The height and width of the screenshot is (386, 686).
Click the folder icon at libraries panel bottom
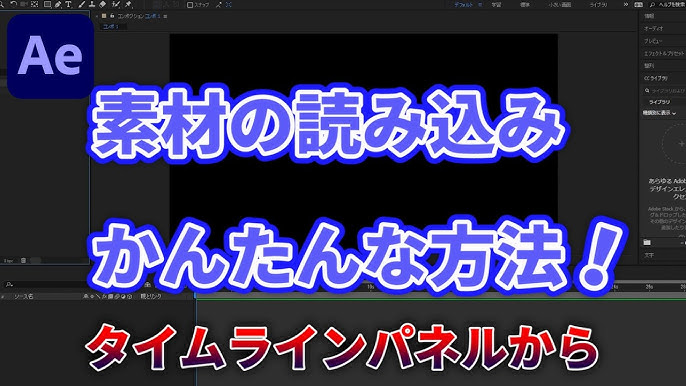pyautogui.click(x=647, y=242)
